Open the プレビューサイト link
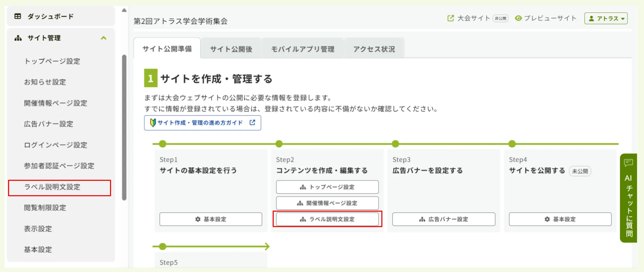The width and height of the screenshot is (644, 272). pos(550,18)
